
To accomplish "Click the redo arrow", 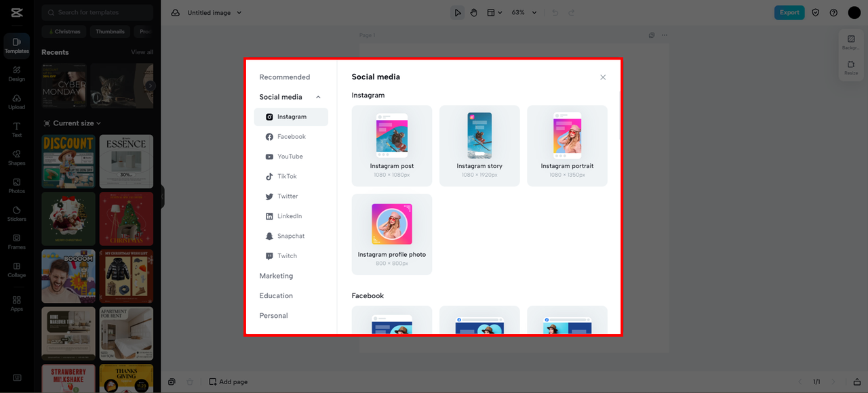I will tap(572, 13).
